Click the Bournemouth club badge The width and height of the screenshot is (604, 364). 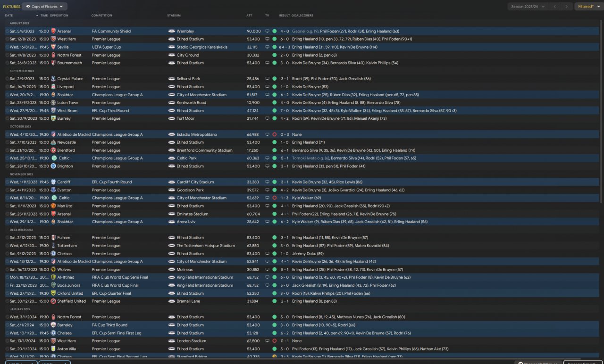(x=54, y=63)
